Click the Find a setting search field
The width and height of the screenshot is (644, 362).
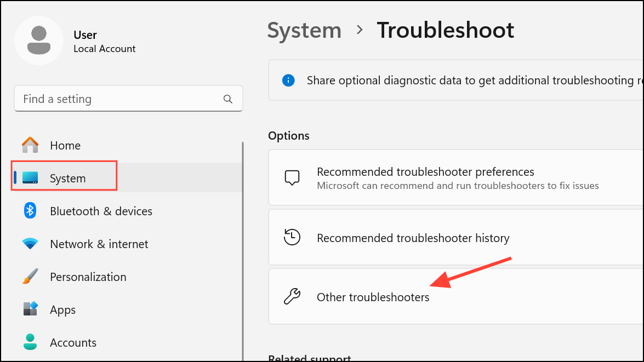pos(121,99)
